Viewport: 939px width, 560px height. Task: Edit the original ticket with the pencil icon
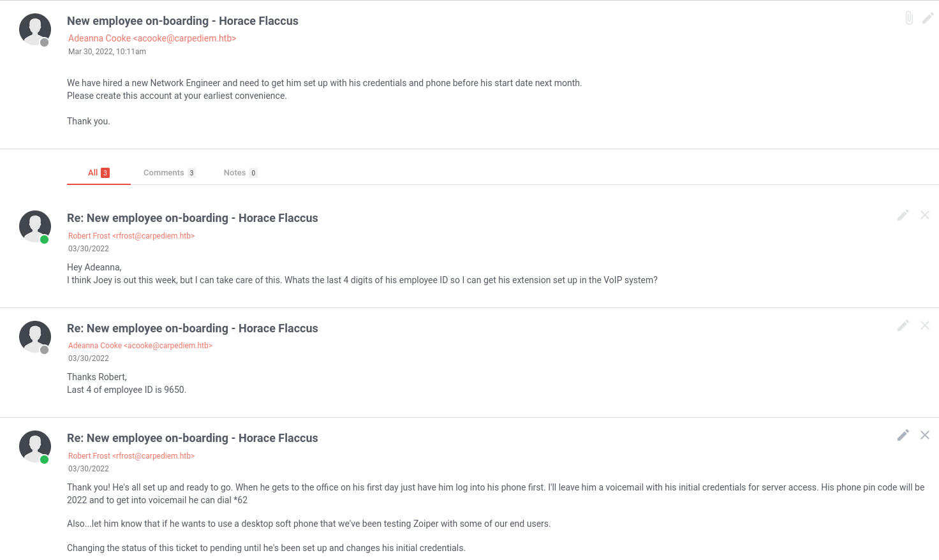tap(928, 18)
